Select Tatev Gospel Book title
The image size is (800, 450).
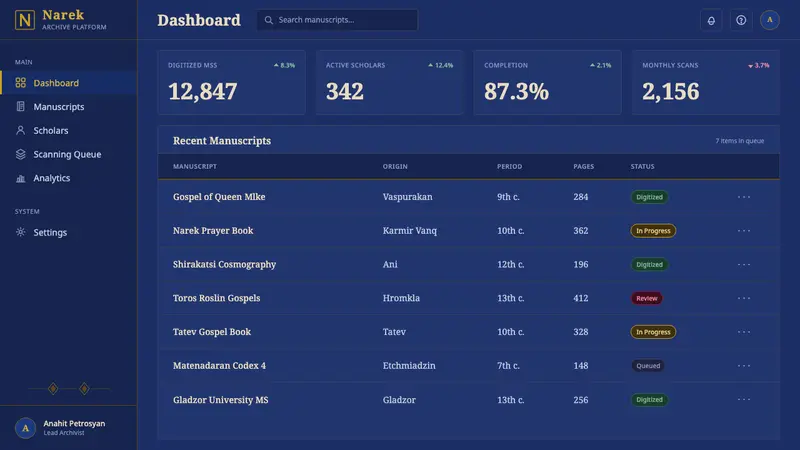point(212,332)
